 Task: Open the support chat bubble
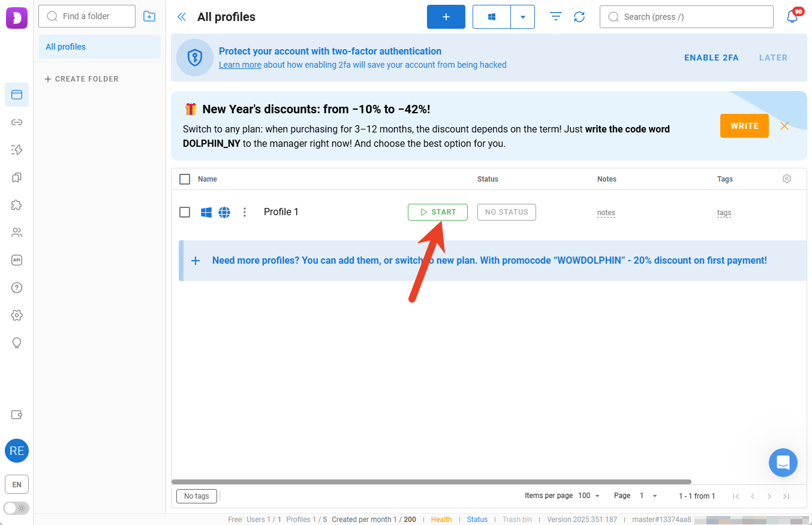(783, 463)
